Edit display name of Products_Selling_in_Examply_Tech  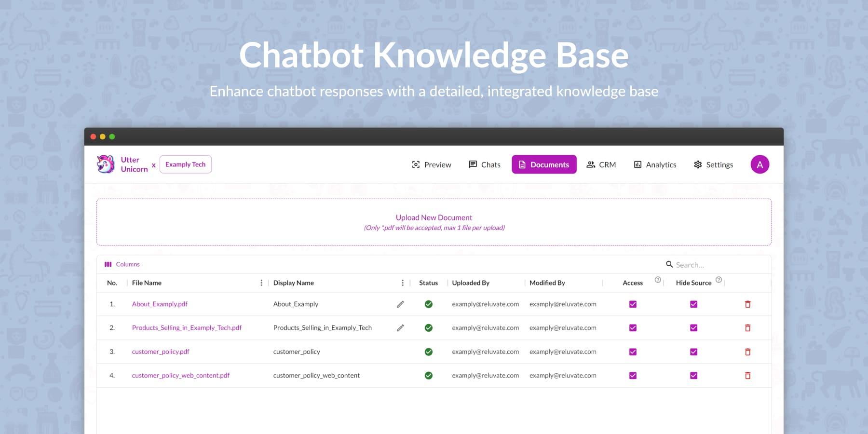pyautogui.click(x=400, y=328)
